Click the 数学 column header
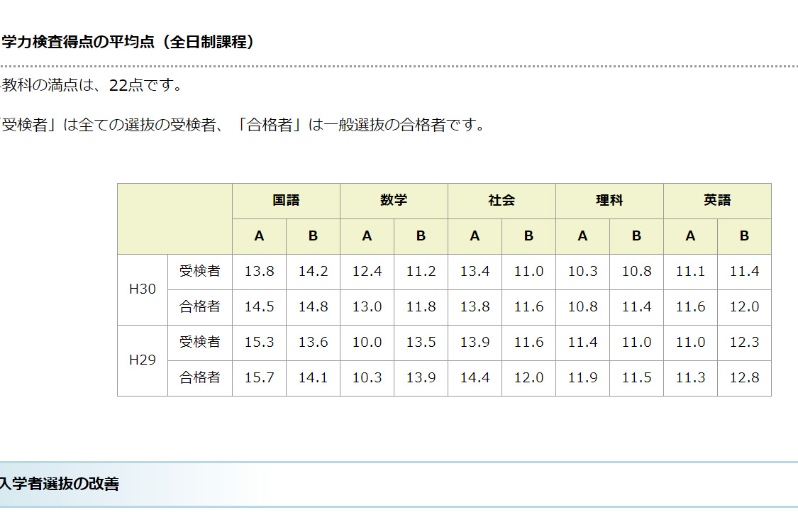798x532 pixels. [x=394, y=201]
